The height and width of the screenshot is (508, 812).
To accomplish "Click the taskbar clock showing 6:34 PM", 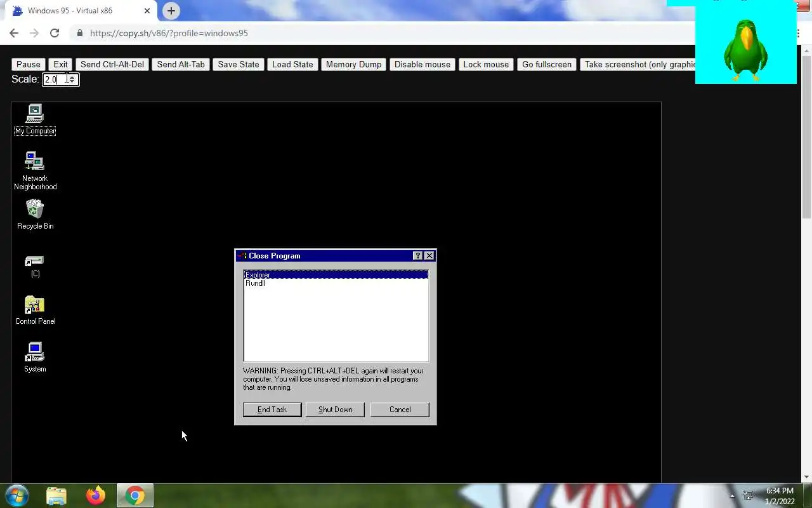I will pyautogui.click(x=780, y=496).
